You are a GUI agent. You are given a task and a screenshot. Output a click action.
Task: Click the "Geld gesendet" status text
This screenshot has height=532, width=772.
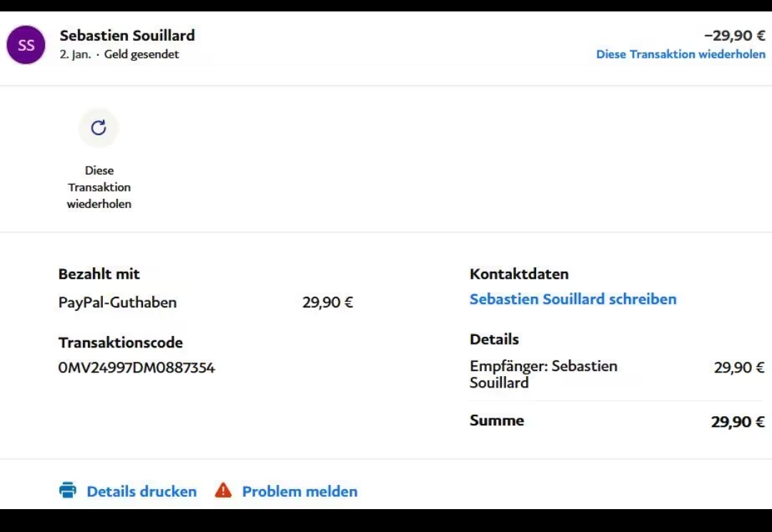tap(142, 54)
